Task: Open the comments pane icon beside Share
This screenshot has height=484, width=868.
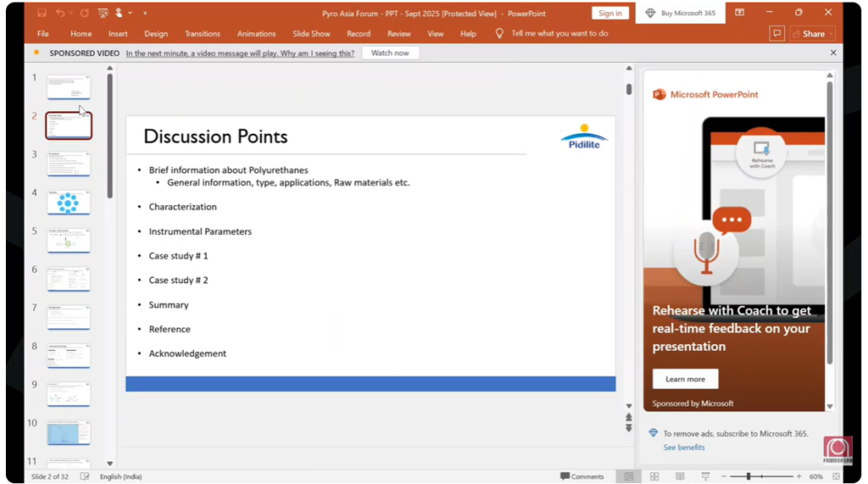Action: pos(776,34)
